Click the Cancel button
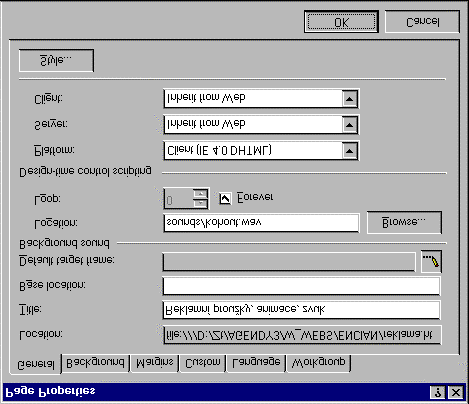This screenshot has height=404, width=469. point(422,22)
